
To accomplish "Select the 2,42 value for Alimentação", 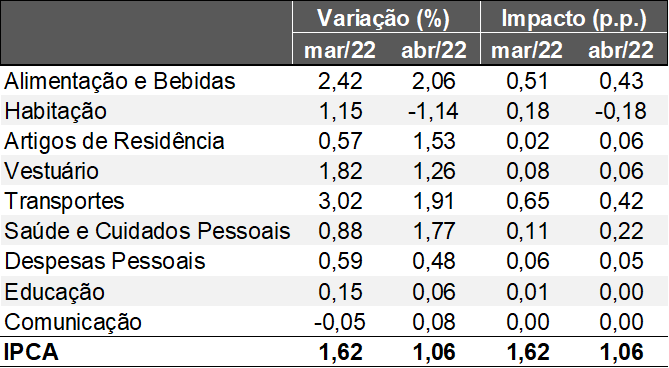I will click(340, 81).
